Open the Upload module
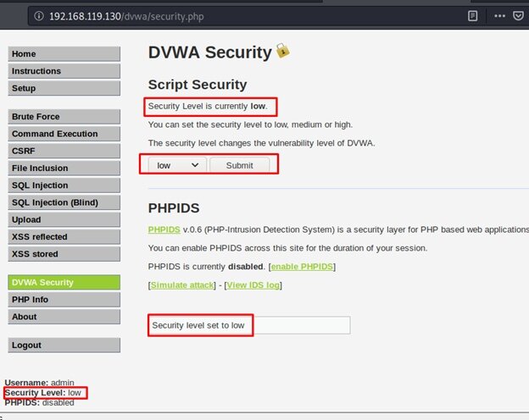Screen dimensions: 529x420 pos(64,220)
